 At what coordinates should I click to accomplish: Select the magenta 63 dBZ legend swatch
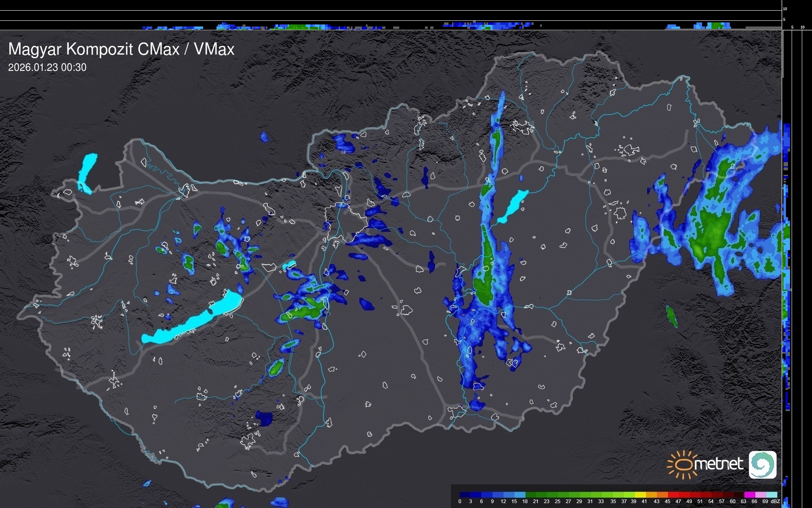[x=750, y=495]
